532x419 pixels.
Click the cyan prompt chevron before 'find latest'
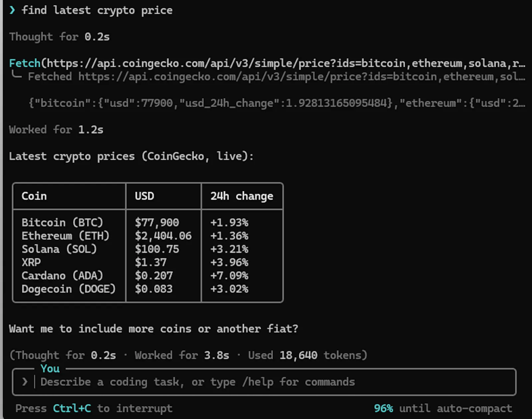(x=12, y=10)
